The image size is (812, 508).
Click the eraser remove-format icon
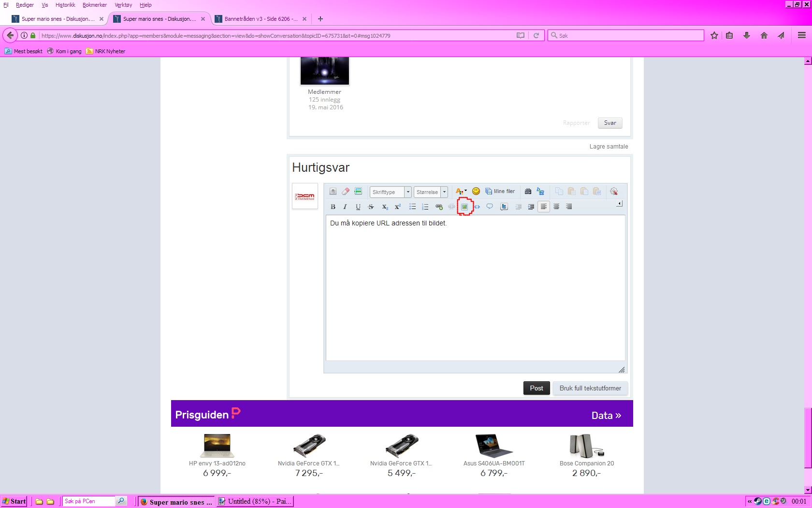[346, 191]
